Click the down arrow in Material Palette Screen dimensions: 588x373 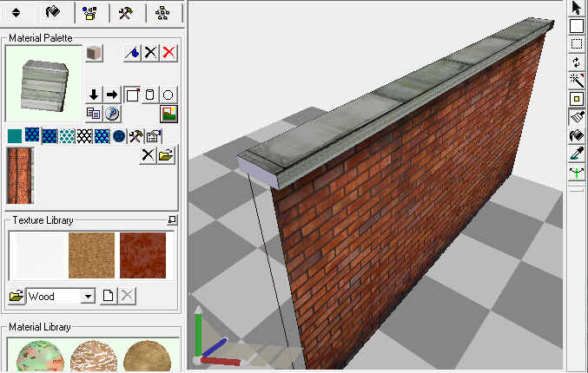pyautogui.click(x=94, y=95)
